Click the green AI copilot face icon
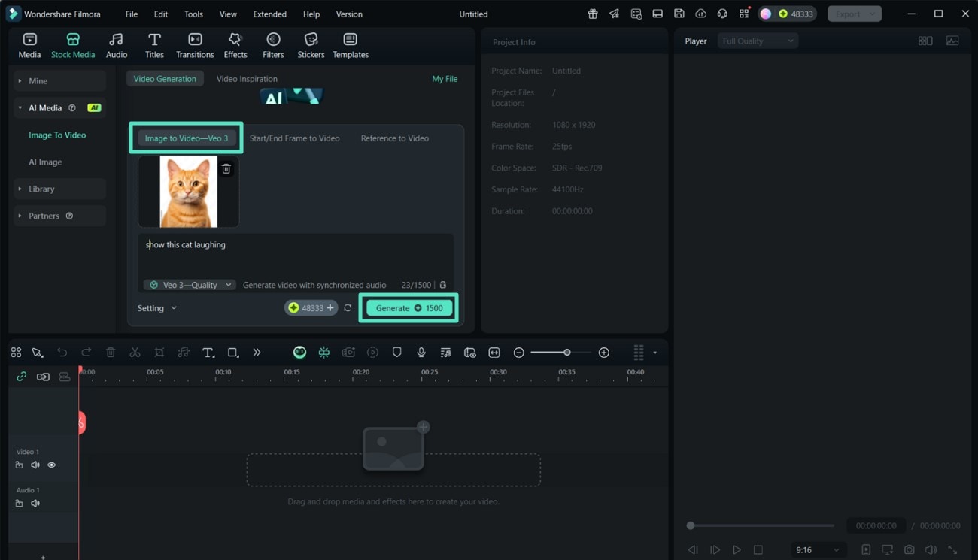The width and height of the screenshot is (978, 560). tap(299, 353)
